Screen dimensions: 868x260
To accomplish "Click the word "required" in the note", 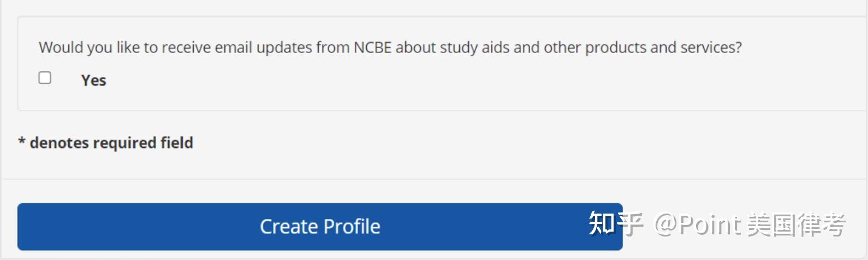I will pos(125,143).
